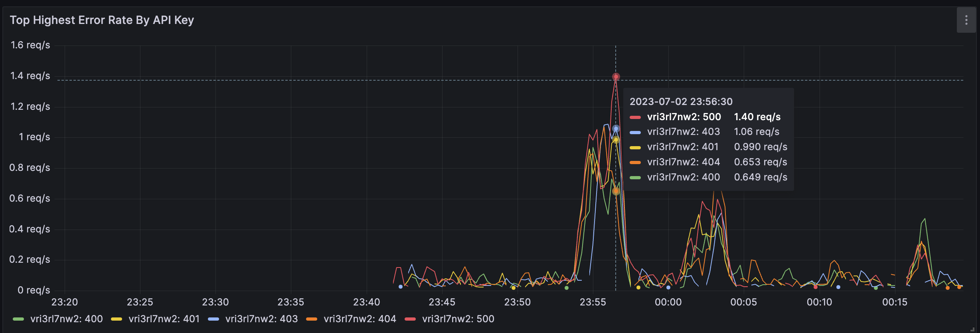Open the panel three-dot menu
Screen dimensions: 980x333
tap(966, 20)
